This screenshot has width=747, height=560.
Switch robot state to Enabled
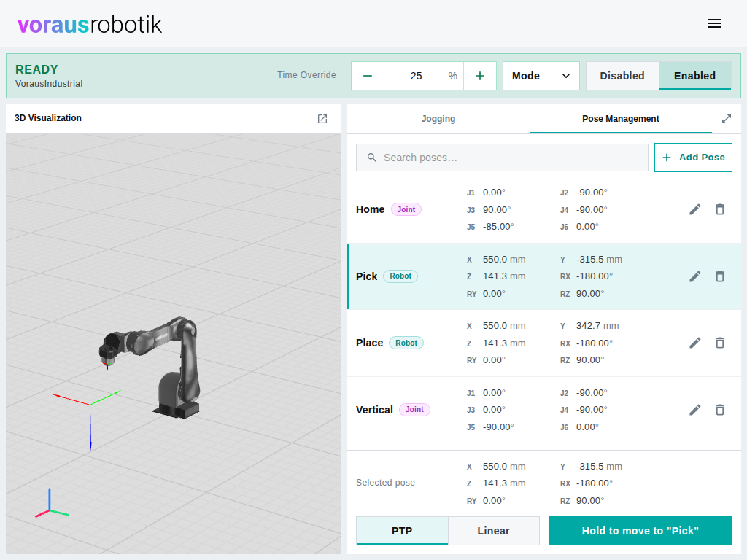tap(694, 76)
